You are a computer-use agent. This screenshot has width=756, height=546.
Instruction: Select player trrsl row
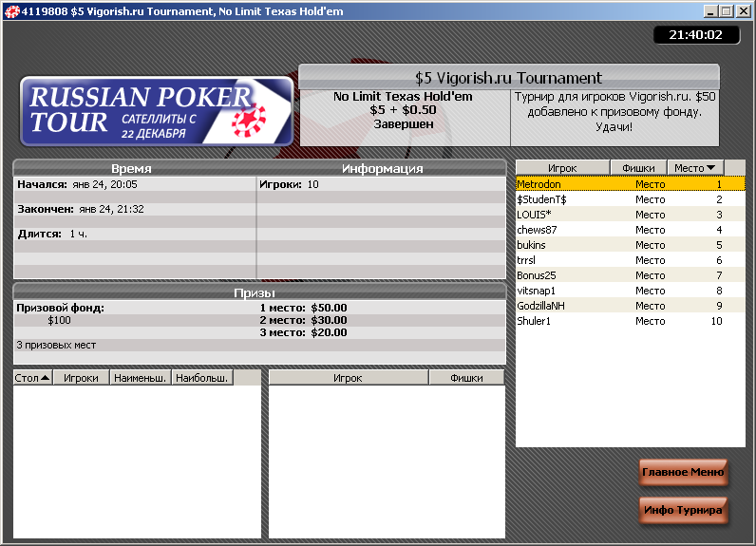pyautogui.click(x=631, y=260)
